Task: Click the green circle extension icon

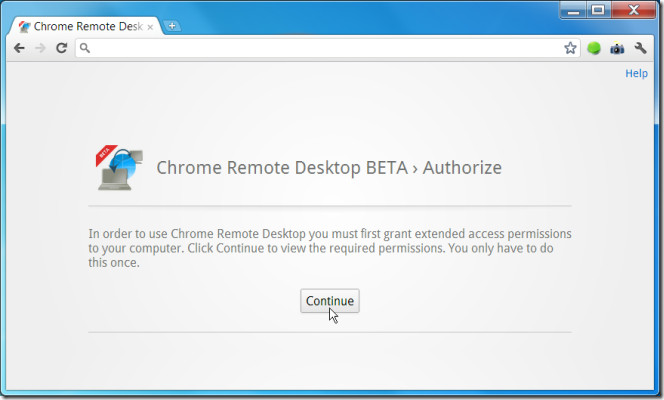Action: pyautogui.click(x=594, y=48)
